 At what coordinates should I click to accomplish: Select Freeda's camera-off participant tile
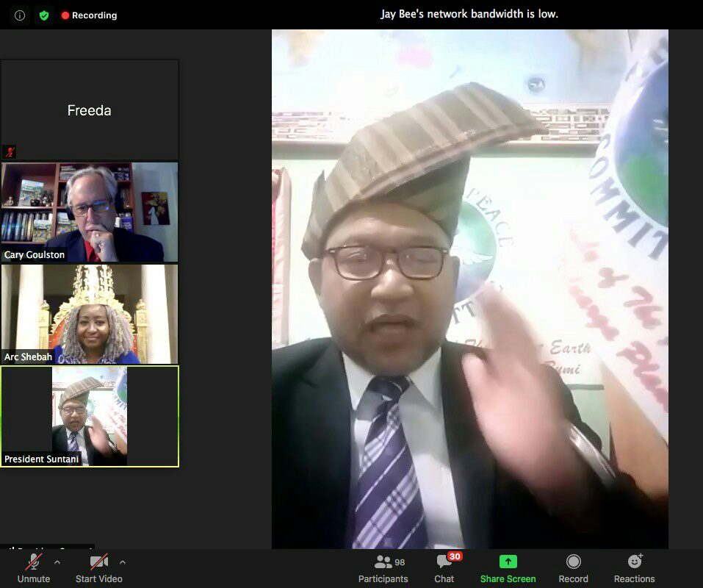coord(90,110)
